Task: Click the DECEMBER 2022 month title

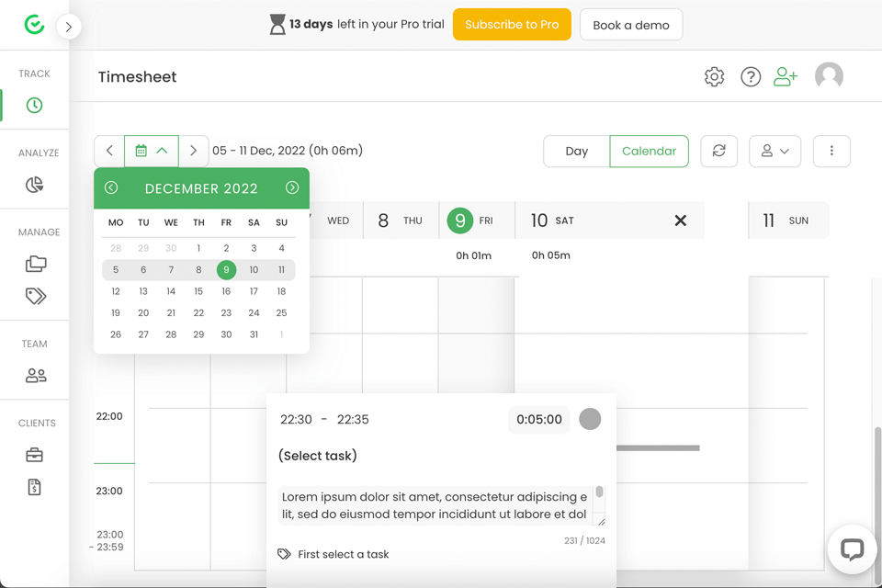Action: pos(201,188)
